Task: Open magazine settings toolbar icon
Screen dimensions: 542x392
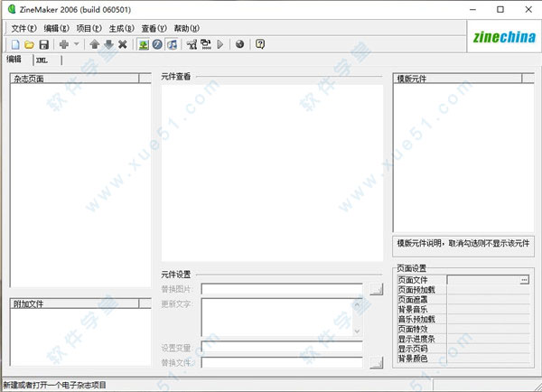Action: coord(192,44)
